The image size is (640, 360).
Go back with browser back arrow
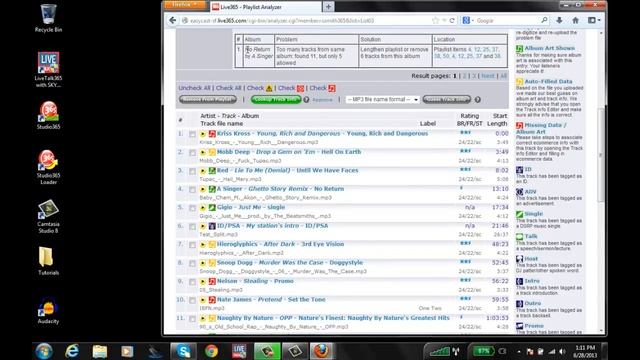tap(173, 20)
